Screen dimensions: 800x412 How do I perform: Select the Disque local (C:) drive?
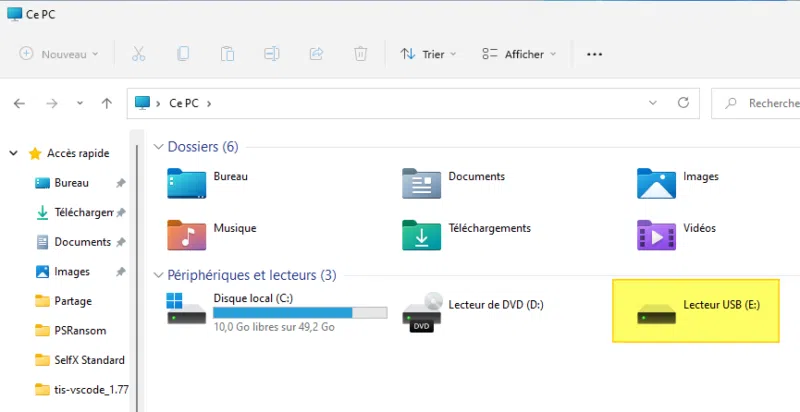pos(277,311)
